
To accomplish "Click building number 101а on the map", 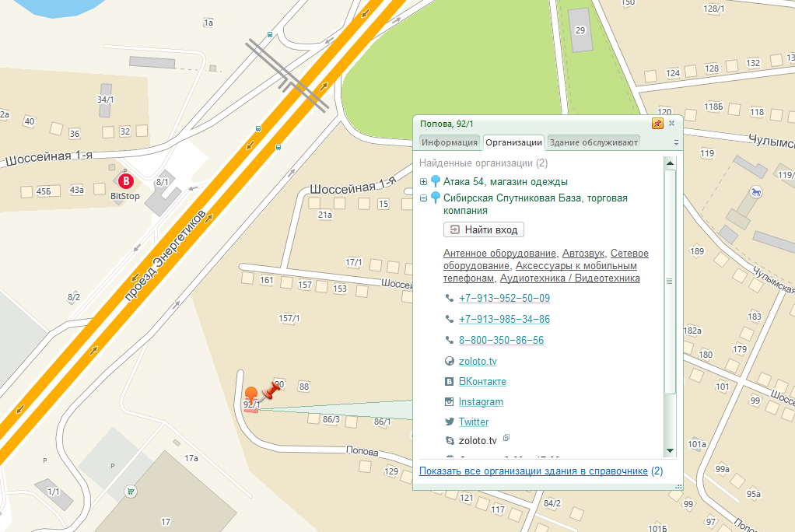I will point(697,444).
